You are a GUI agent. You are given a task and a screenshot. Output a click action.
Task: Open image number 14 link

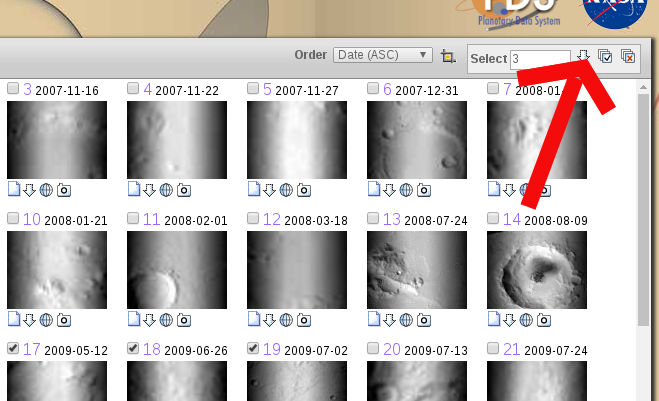pyautogui.click(x=511, y=219)
